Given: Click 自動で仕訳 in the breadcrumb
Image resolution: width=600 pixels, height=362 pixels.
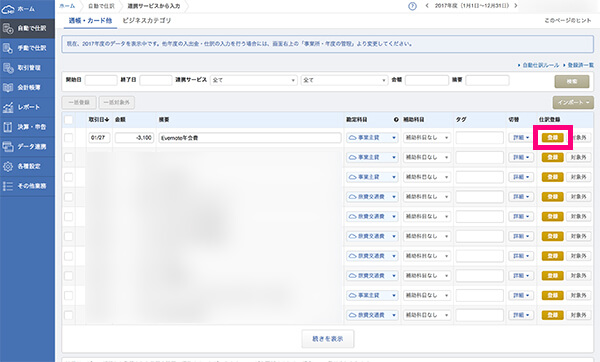Looking at the screenshot, I should pyautogui.click(x=101, y=6).
